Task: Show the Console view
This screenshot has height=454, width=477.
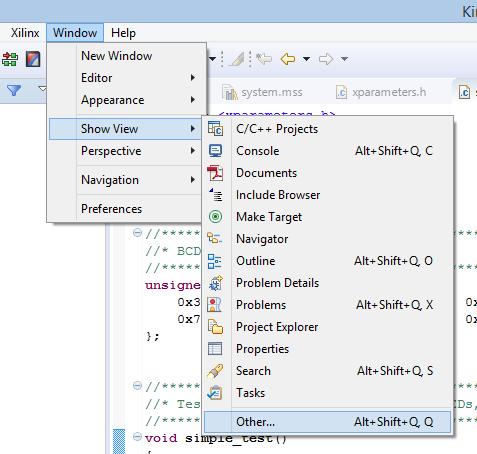Action: [327, 151]
